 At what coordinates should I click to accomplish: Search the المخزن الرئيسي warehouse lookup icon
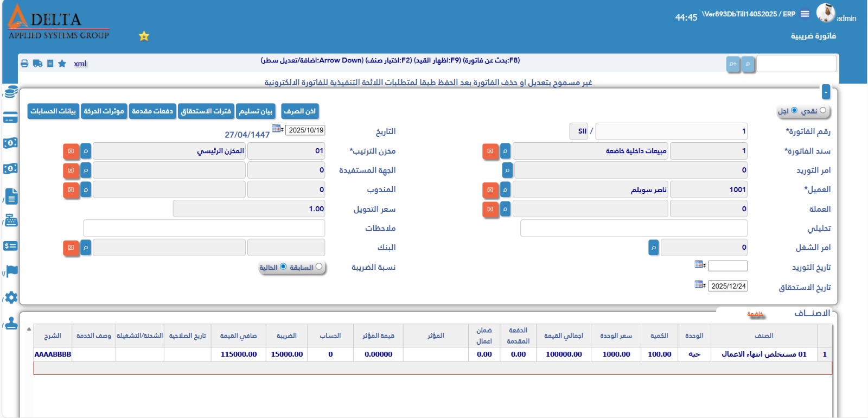pyautogui.click(x=86, y=151)
